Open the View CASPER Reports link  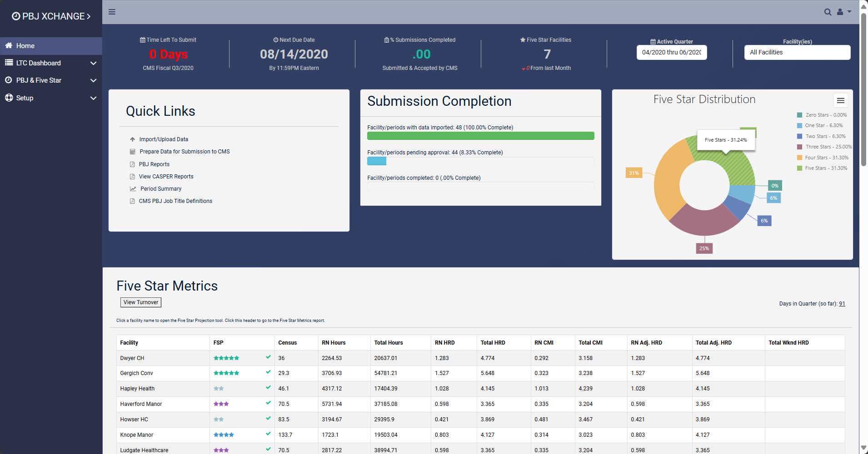pyautogui.click(x=166, y=177)
